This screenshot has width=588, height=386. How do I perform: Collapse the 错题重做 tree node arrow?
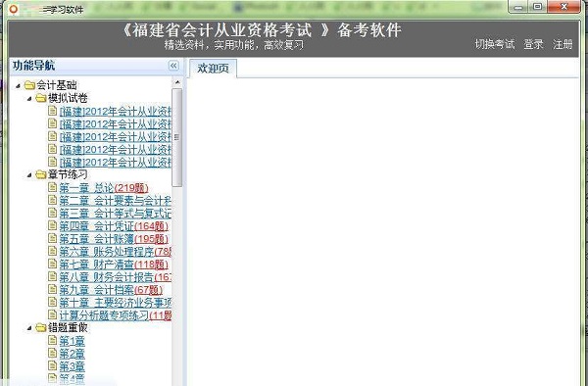pos(29,328)
